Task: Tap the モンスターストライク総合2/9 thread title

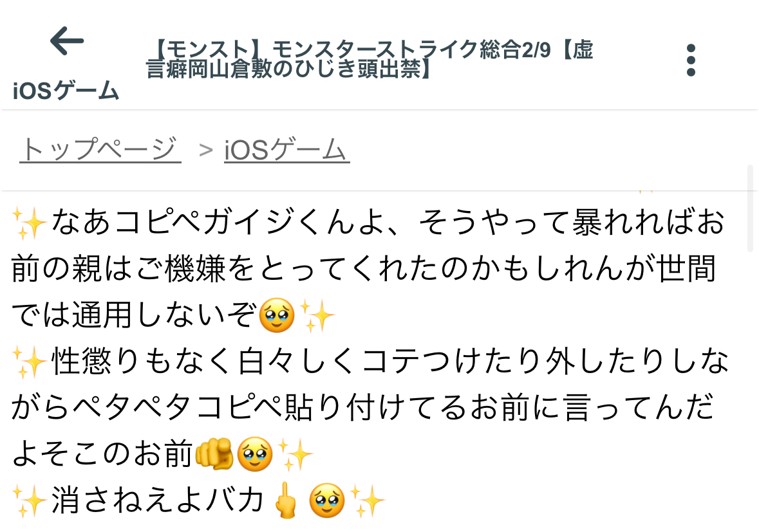Action: point(369,59)
